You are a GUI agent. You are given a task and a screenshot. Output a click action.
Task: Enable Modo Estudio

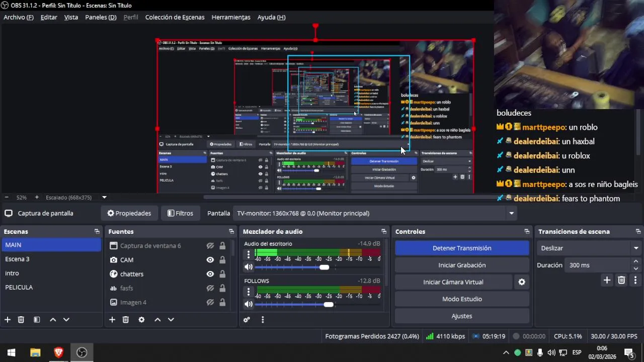pyautogui.click(x=462, y=299)
